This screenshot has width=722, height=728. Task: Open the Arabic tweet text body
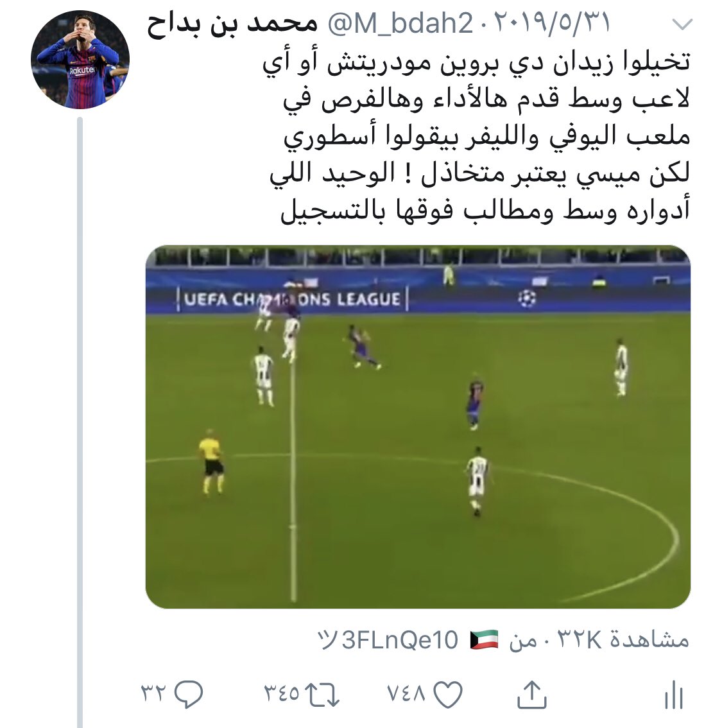(477, 137)
